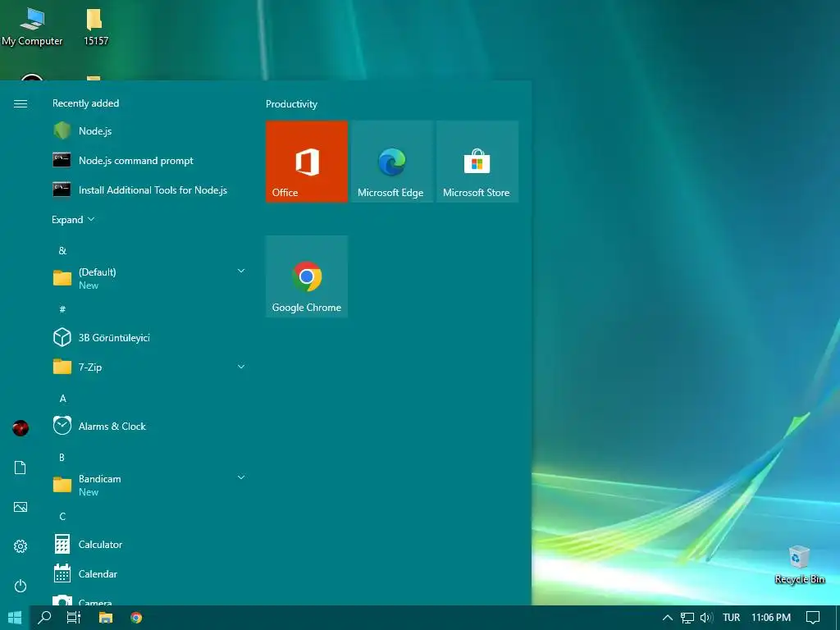Open the user account avatar
The width and height of the screenshot is (840, 630).
click(x=21, y=428)
